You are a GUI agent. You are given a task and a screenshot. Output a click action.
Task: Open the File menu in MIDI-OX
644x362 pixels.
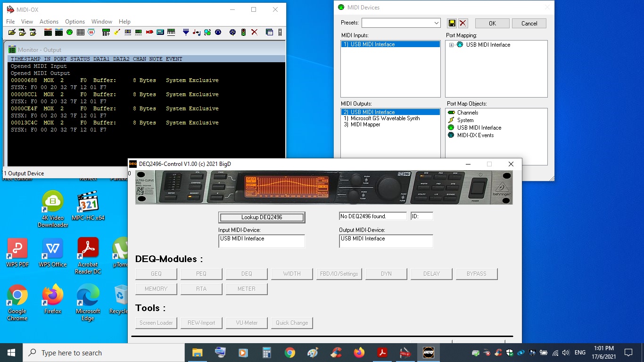[10, 22]
